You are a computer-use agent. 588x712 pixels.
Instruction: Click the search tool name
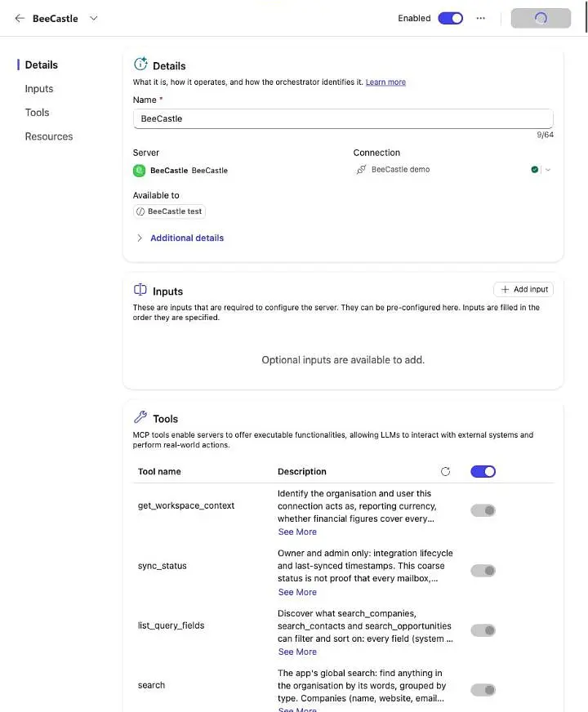click(x=151, y=685)
